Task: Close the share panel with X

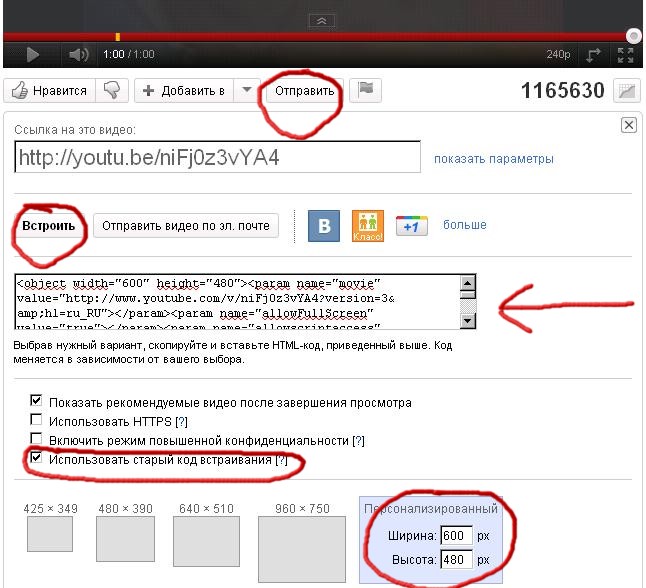Action: 629,125
